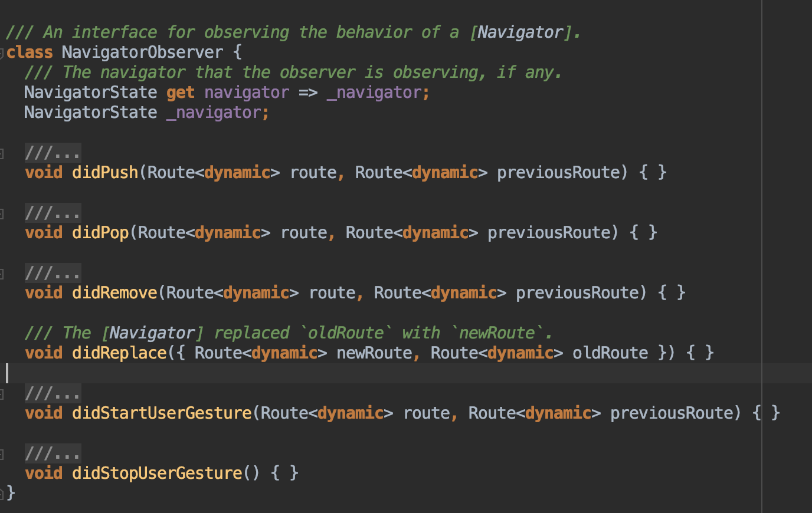Place cursor on didRemove method name
Image resolution: width=812 pixels, height=513 pixels.
114,293
